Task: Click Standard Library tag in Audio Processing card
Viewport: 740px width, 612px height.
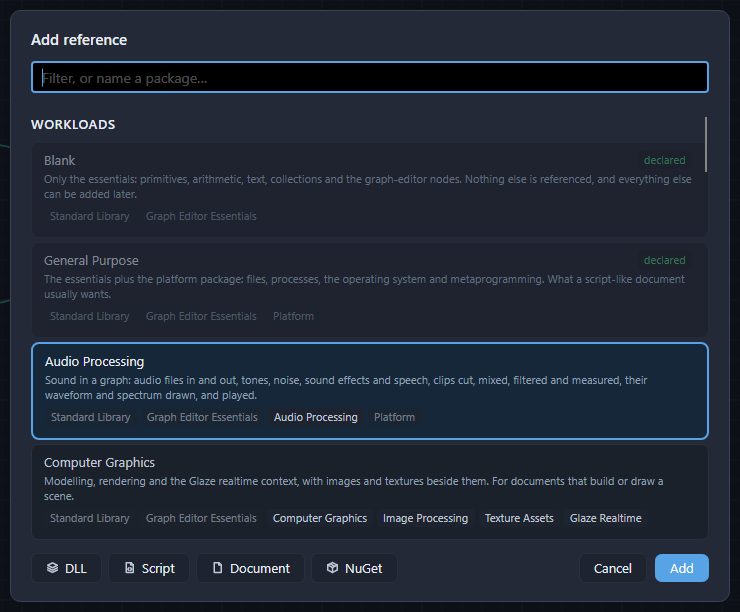Action: [x=91, y=417]
